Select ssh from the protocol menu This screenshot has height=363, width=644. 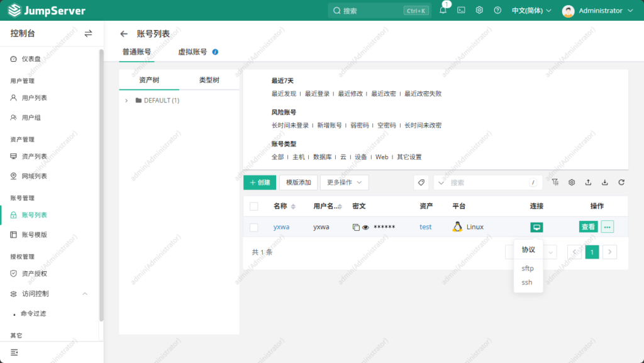pyautogui.click(x=527, y=282)
